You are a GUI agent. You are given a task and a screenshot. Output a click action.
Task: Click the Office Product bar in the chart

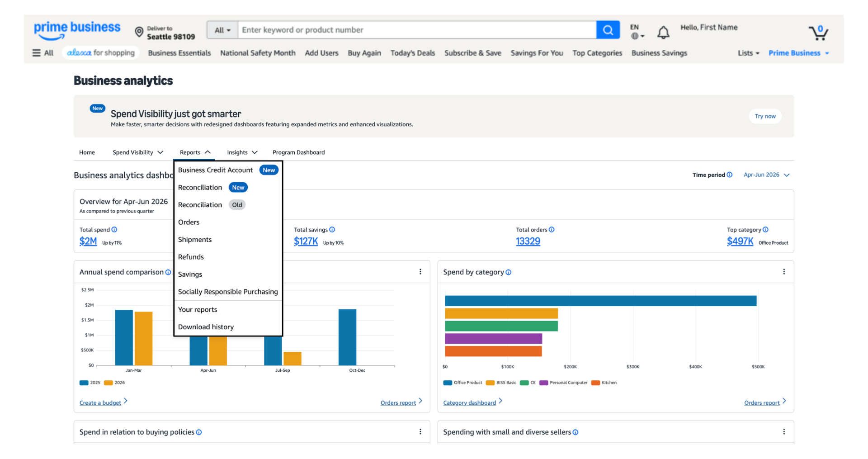[x=600, y=301]
